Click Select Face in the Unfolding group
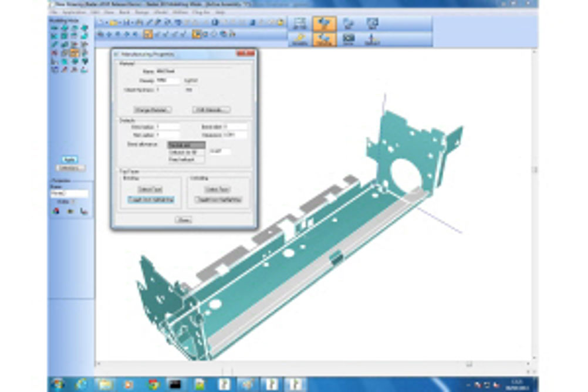Viewport: 588px width, 392px height. (x=218, y=190)
